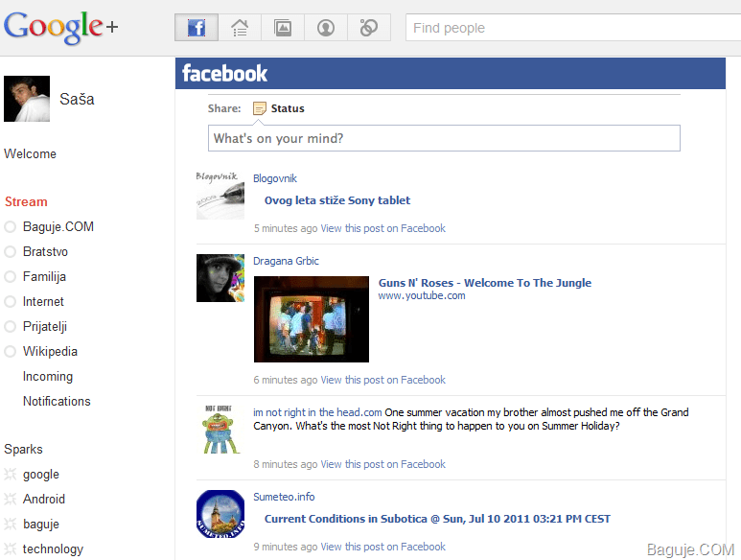Click the Familija circle label
This screenshot has height=560, width=741.
[44, 277]
